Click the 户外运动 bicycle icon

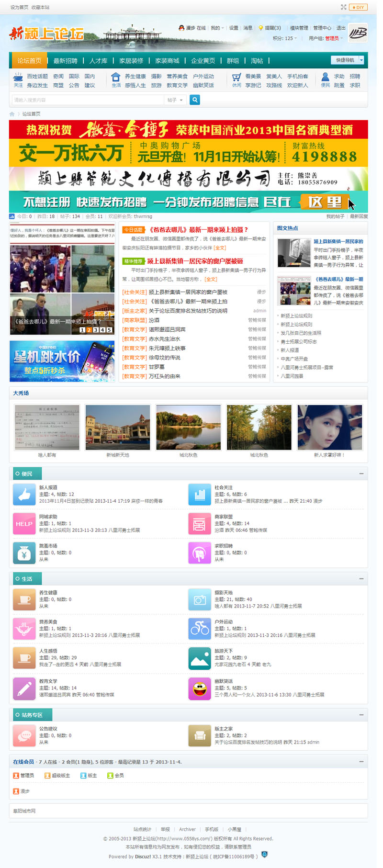(x=200, y=629)
